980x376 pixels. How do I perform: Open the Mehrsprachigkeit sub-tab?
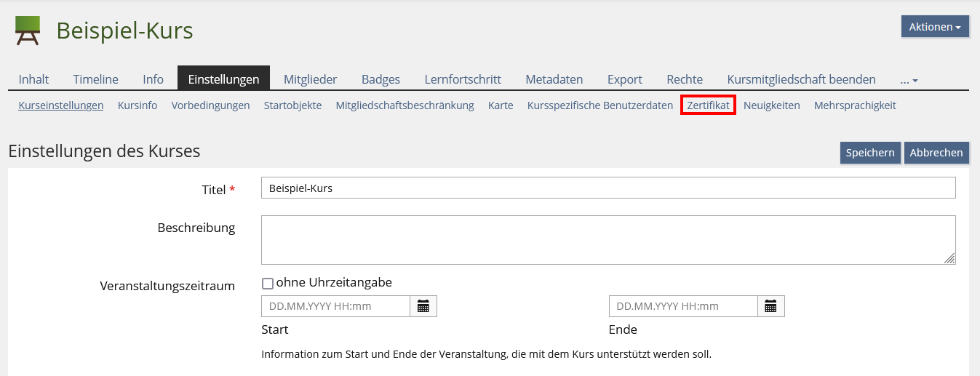(x=855, y=105)
